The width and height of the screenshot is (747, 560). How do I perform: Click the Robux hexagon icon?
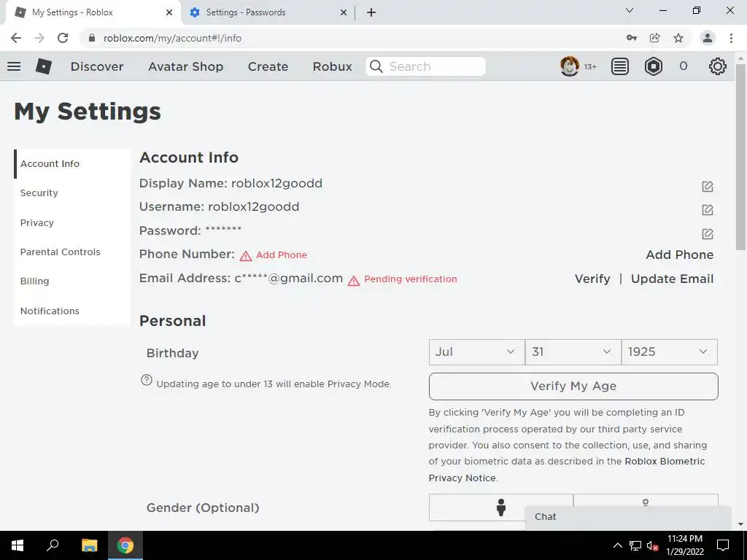click(x=653, y=66)
